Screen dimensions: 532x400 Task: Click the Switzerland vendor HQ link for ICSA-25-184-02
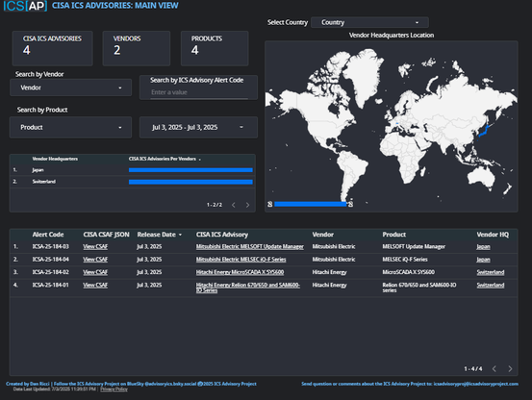pos(491,272)
